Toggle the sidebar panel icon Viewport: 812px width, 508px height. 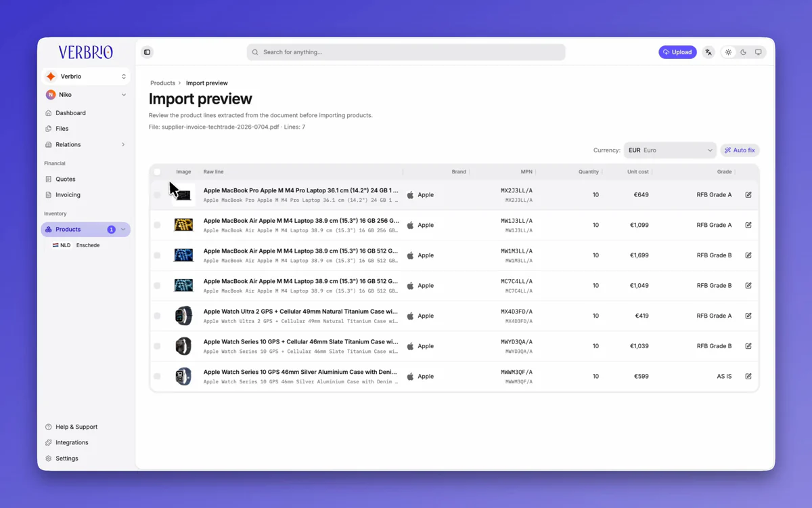147,52
